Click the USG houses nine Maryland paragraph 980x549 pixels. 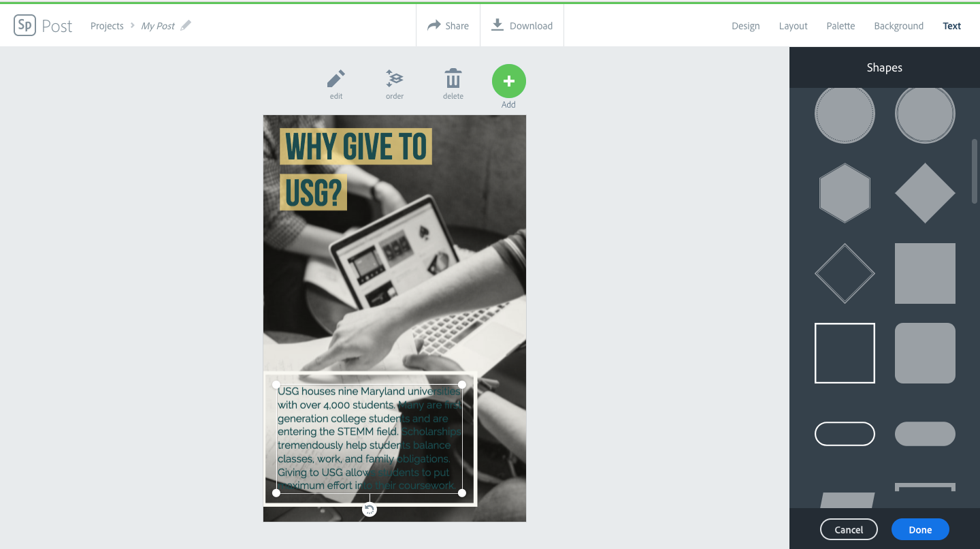370,438
